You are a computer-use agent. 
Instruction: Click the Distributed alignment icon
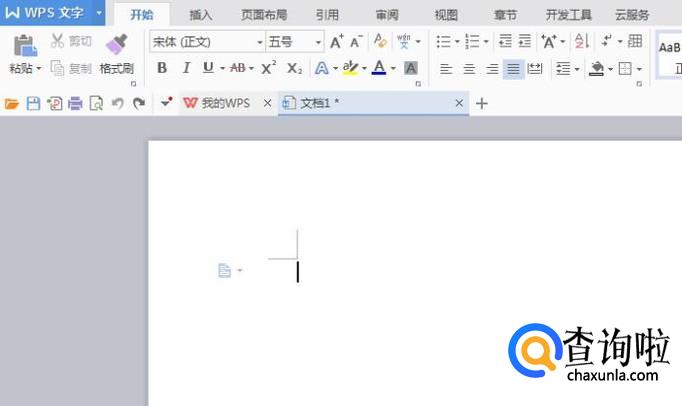tap(535, 69)
